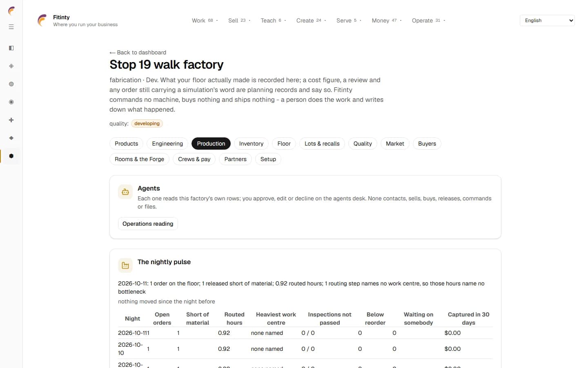588x368 pixels.
Task: Open the Quality tab
Action: [x=363, y=144]
